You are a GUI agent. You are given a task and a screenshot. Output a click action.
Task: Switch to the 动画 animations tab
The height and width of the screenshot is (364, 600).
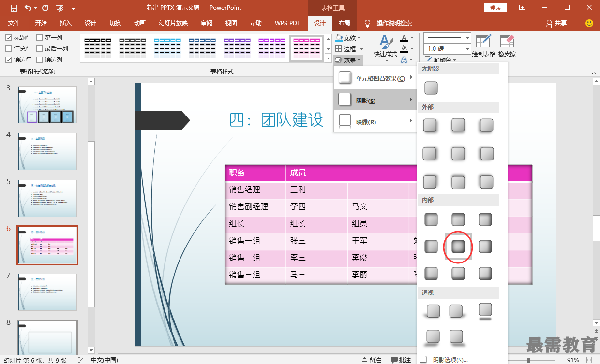point(140,23)
